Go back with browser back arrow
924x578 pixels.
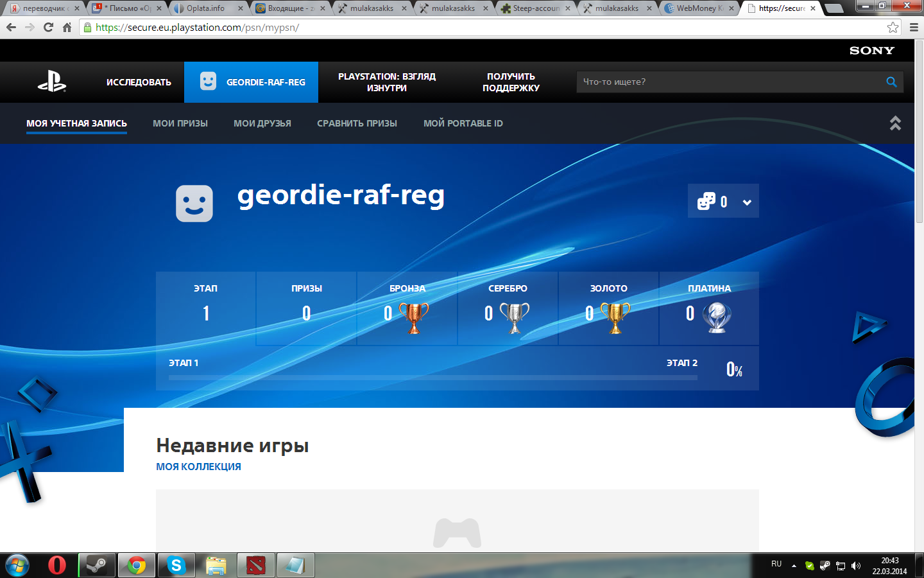pyautogui.click(x=11, y=27)
